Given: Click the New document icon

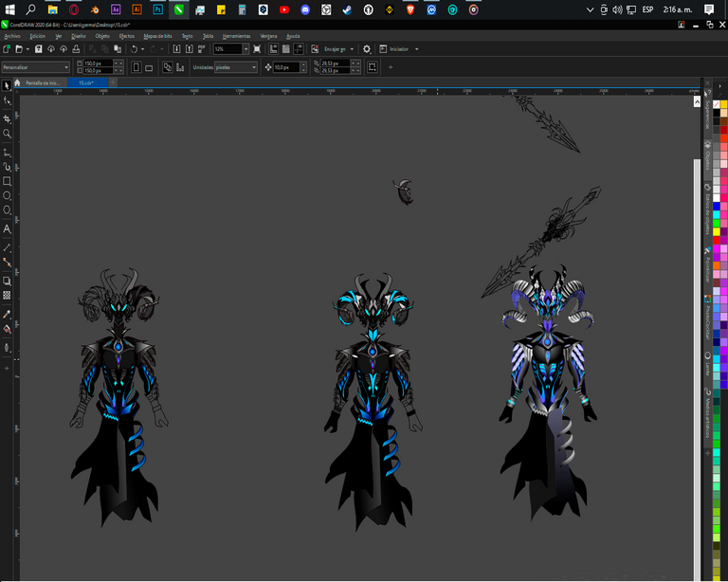Looking at the screenshot, I should pos(7,48).
